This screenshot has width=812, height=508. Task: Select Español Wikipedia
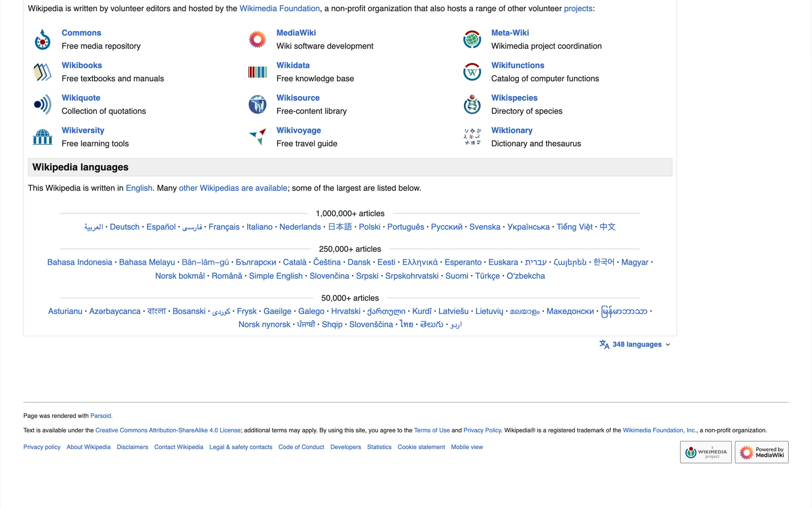[161, 227]
